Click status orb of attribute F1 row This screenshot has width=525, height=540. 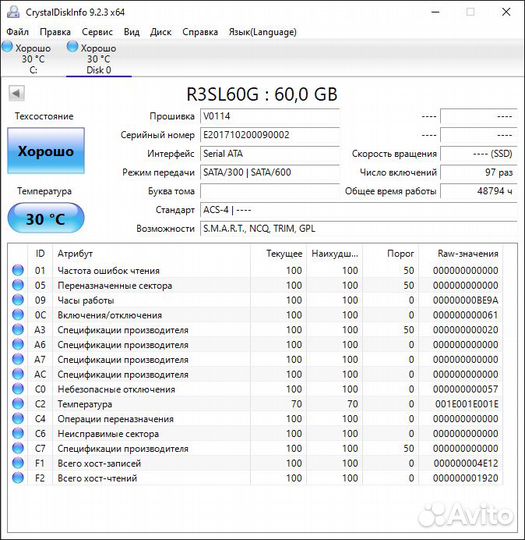[x=18, y=463]
